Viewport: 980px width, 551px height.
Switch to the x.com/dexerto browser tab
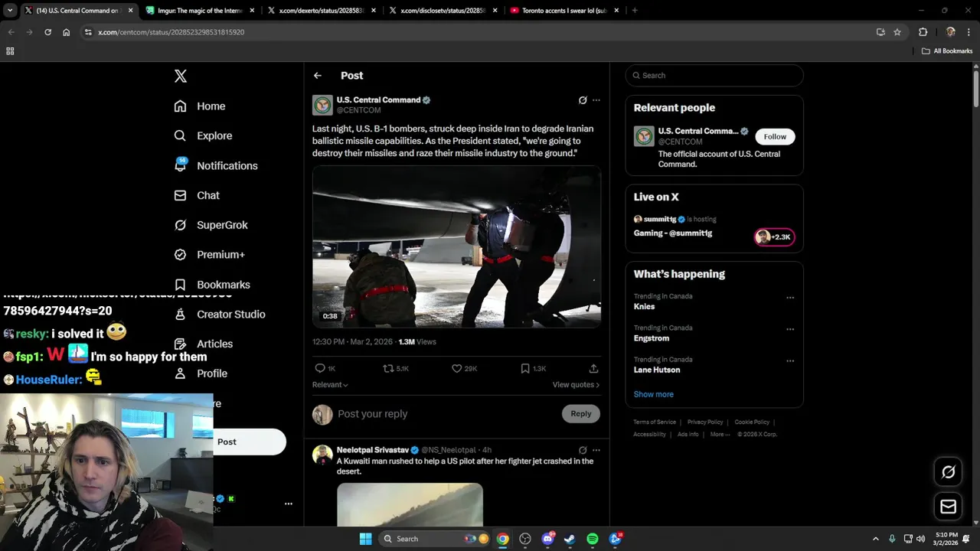click(320, 11)
